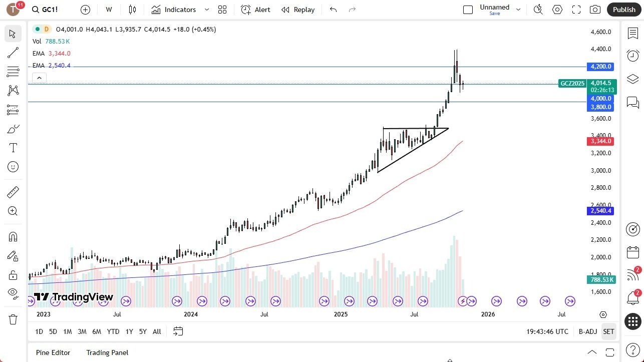
Task: Switch to the Pine Editor tab
Action: click(53, 352)
